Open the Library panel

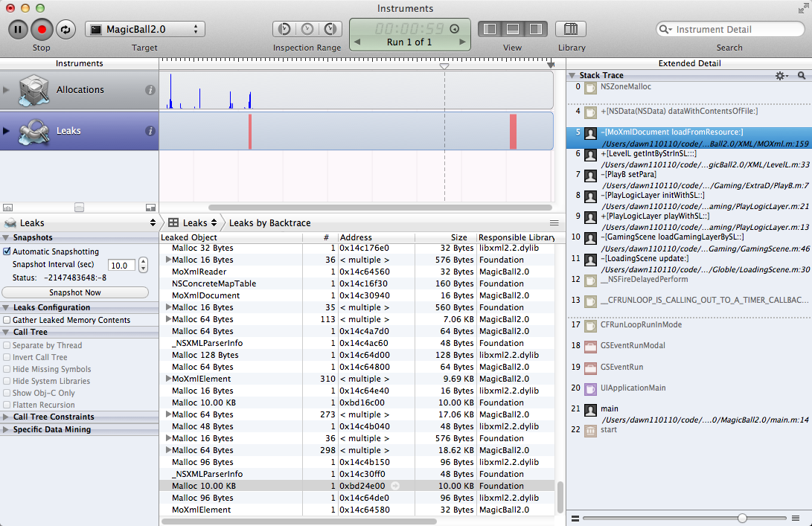point(571,29)
